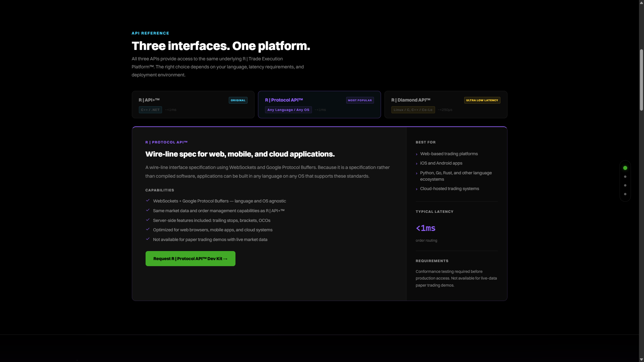
Task: Click the ORIGINAL badge on R | API+
Action: click(238, 100)
